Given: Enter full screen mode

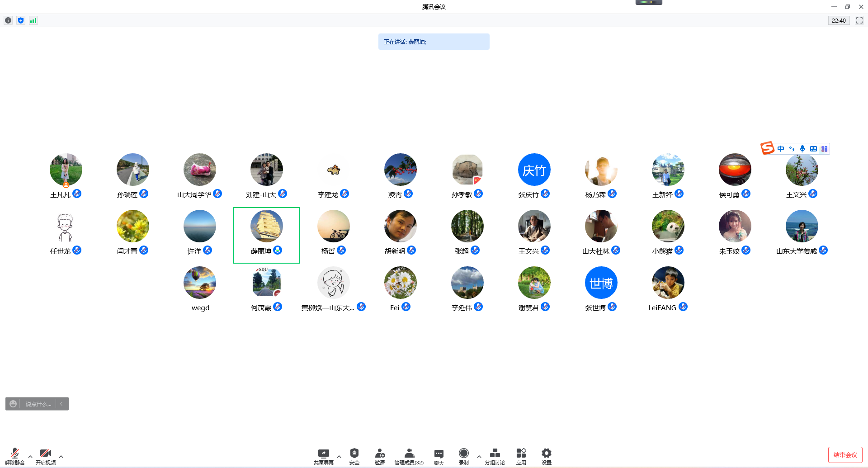Looking at the screenshot, I should (859, 20).
